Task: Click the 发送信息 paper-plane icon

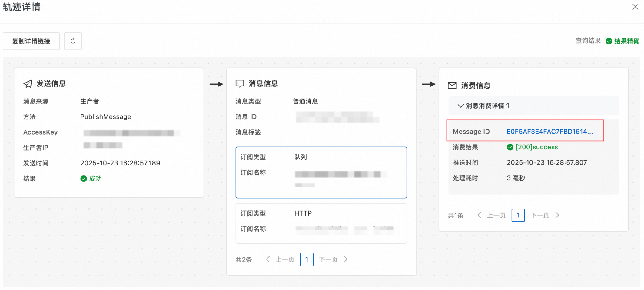Action: (x=28, y=84)
